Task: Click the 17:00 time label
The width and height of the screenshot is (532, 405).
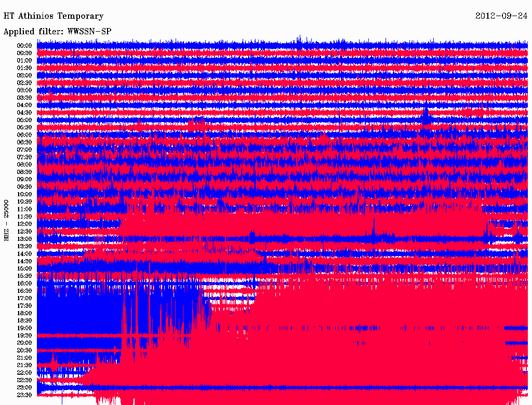Action: [24, 298]
